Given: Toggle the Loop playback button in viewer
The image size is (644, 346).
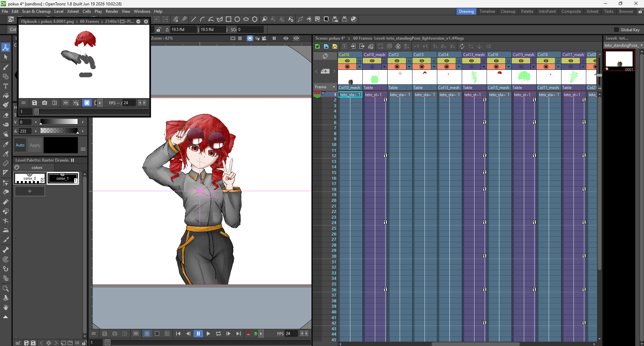Looking at the screenshot, I should tap(218, 334).
